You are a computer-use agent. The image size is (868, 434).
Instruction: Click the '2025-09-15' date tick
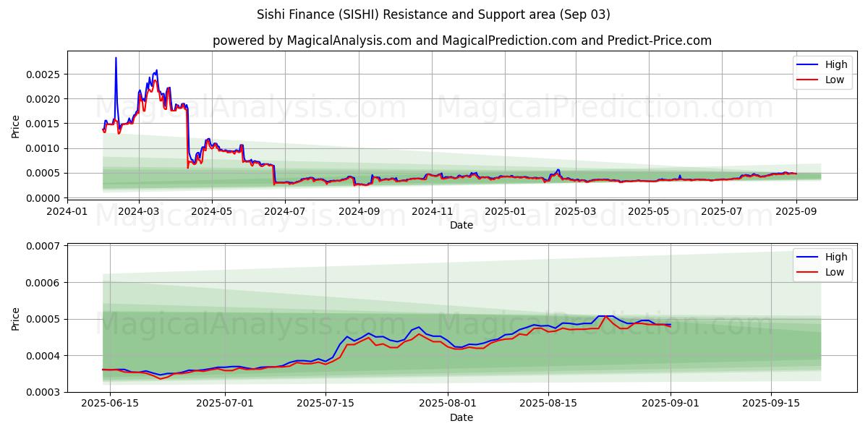(x=771, y=404)
